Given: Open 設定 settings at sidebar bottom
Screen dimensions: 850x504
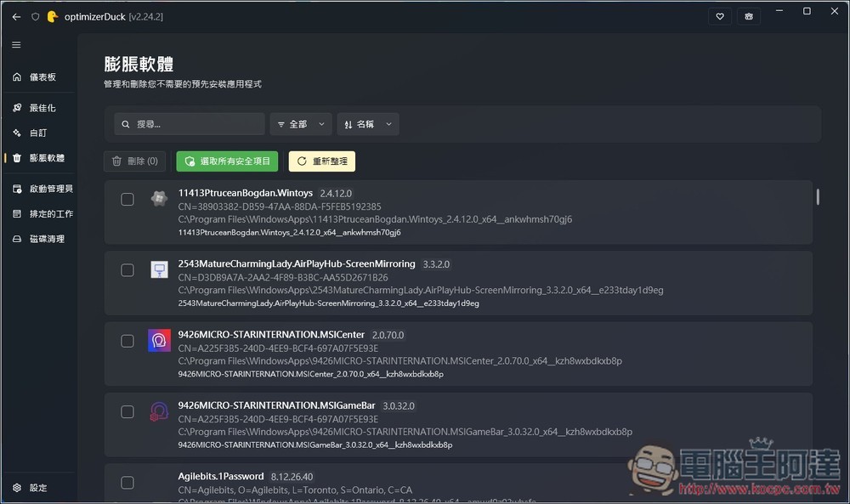Looking at the screenshot, I should pyautogui.click(x=38, y=488).
